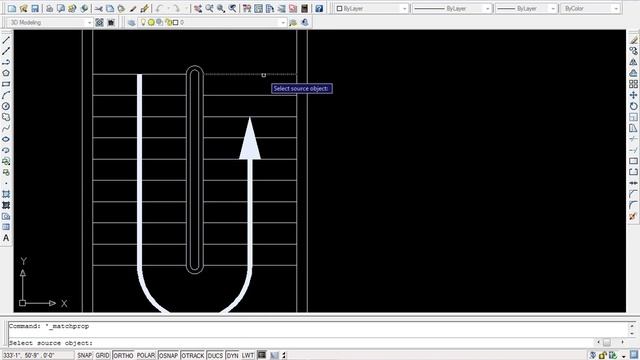This screenshot has width=640, height=360.
Task: Select the Erase tool in Modify toolbar
Action: click(x=633, y=40)
